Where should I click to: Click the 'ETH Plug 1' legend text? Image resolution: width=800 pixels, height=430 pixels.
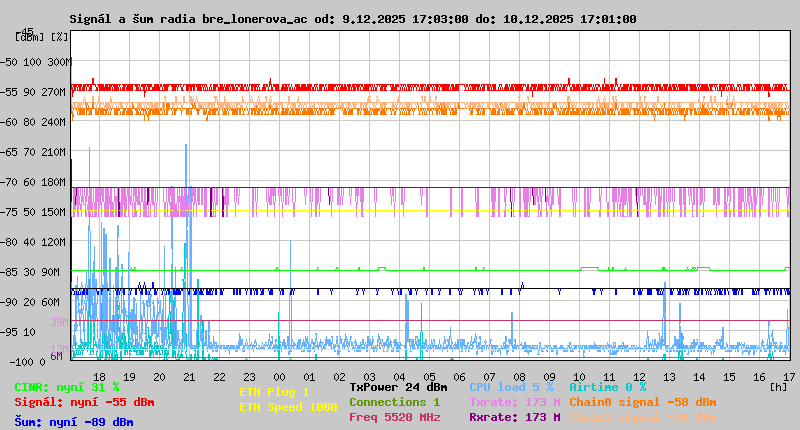click(274, 392)
